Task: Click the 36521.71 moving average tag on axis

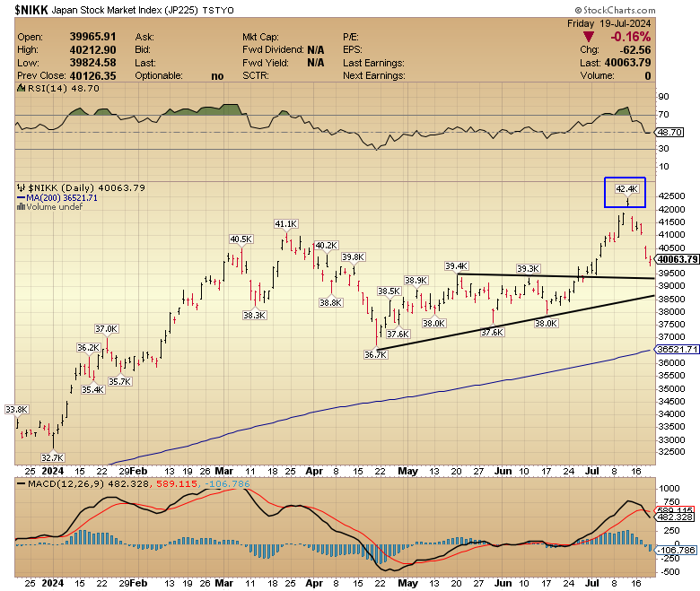Action: (x=678, y=349)
